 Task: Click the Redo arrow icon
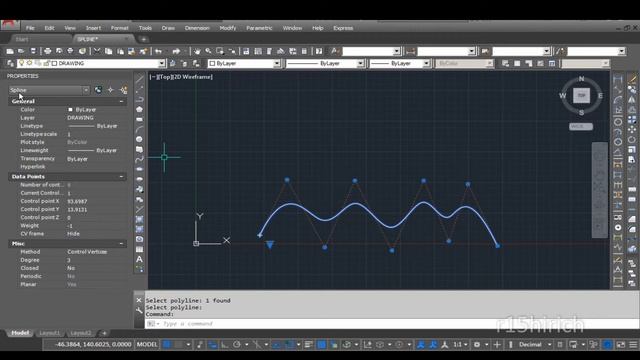[176, 51]
